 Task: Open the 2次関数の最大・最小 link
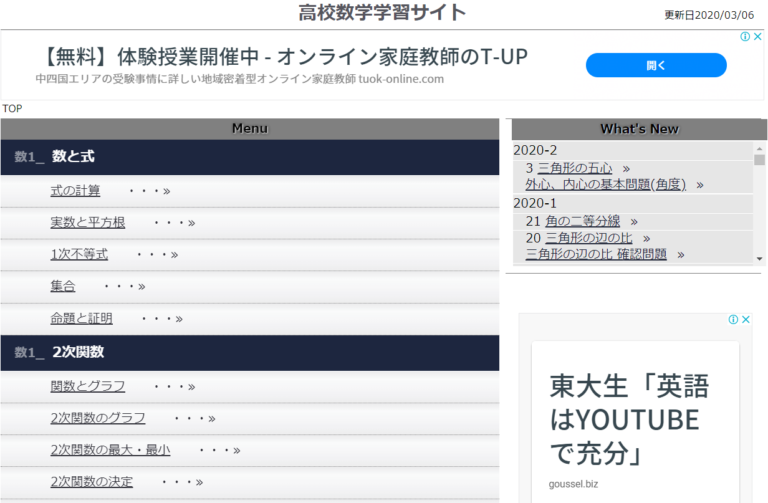[110, 450]
